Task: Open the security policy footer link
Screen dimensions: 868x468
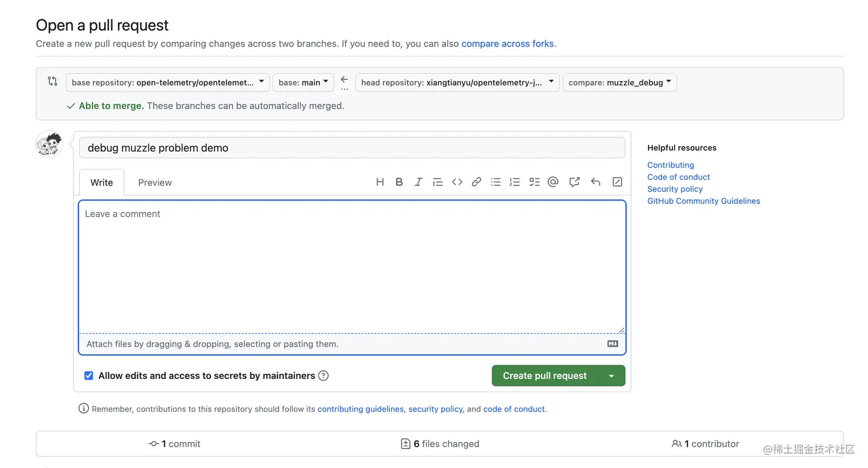Action: pyautogui.click(x=436, y=409)
